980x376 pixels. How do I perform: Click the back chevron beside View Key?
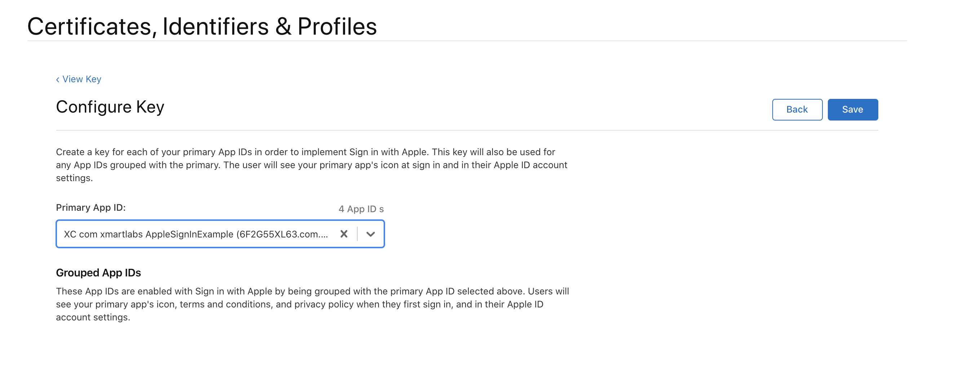point(58,79)
